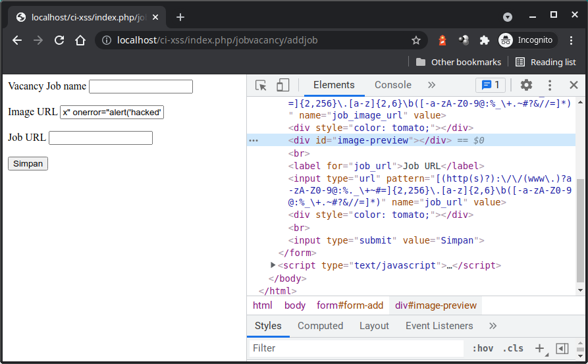Add a new style rule plus
The width and height of the screenshot is (588, 364).
(x=540, y=348)
